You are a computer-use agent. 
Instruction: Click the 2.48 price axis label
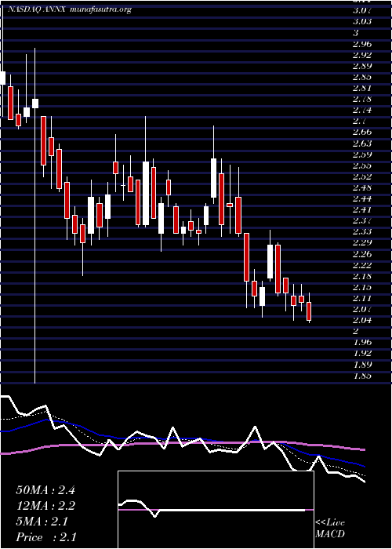tap(363, 187)
